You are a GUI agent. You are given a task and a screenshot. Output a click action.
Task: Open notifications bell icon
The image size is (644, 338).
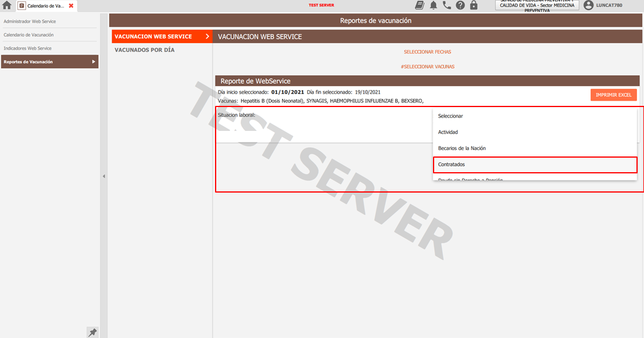pyautogui.click(x=434, y=5)
